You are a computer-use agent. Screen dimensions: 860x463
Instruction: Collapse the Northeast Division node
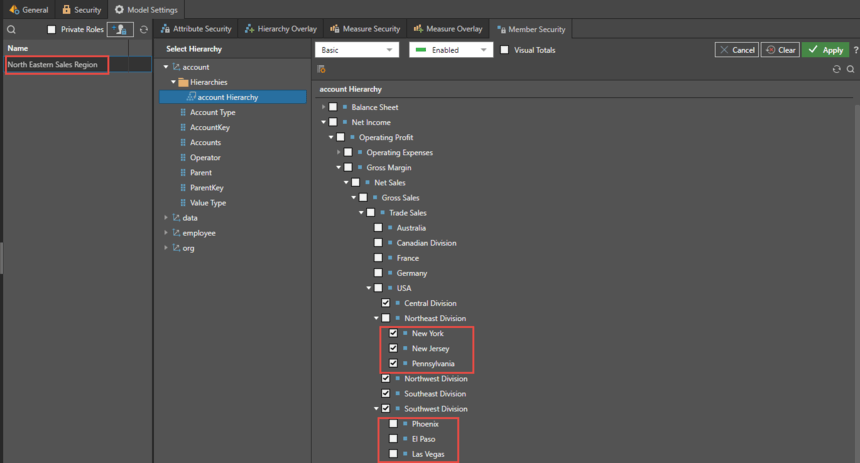(376, 318)
